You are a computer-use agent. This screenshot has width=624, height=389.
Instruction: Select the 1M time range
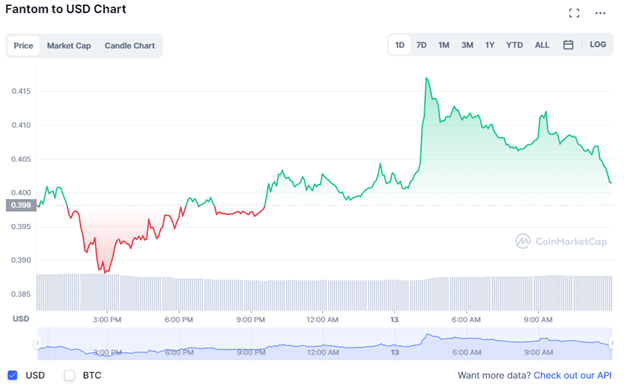pos(444,45)
